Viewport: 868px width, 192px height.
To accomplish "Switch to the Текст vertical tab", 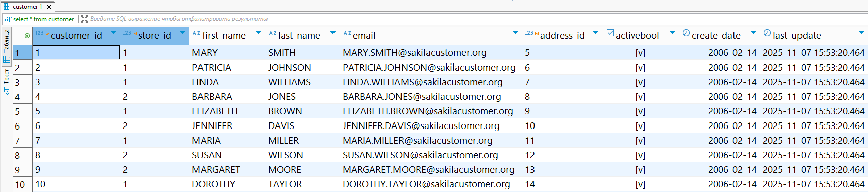I will coord(7,81).
